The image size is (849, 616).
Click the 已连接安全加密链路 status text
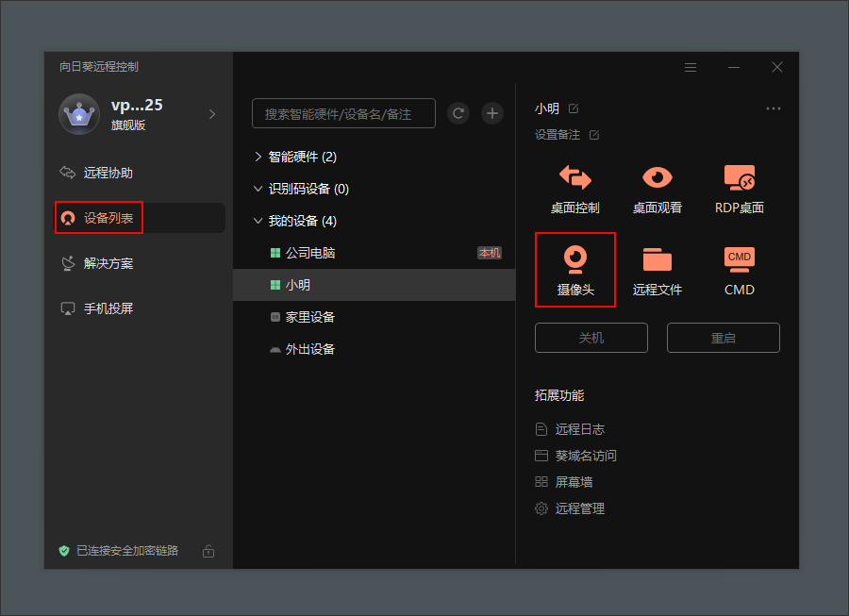pos(127,551)
